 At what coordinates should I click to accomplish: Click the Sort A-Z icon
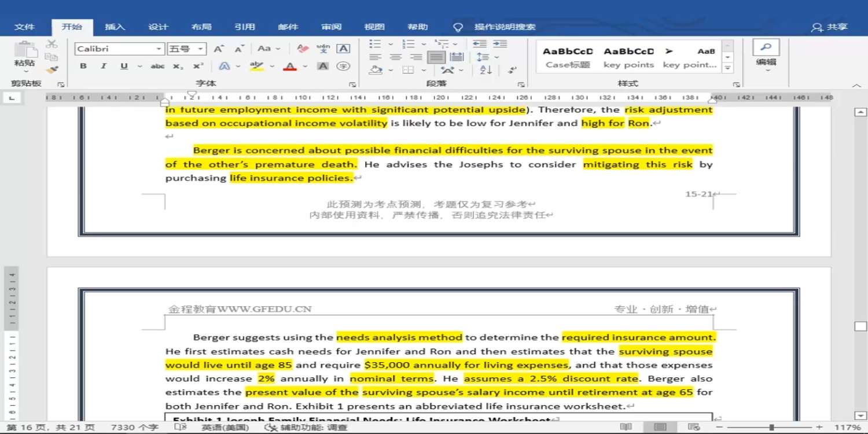[486, 70]
